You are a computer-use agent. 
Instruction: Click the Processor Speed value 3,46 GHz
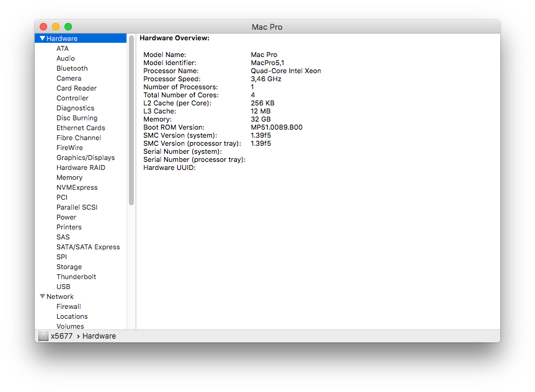point(266,79)
